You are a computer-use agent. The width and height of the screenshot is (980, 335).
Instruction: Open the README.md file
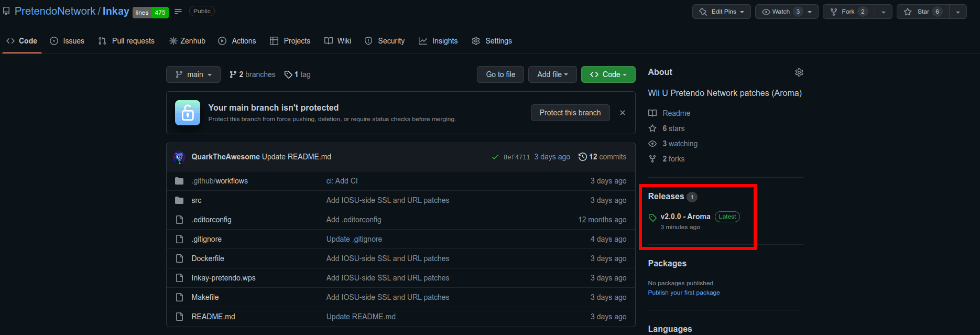pos(213,317)
